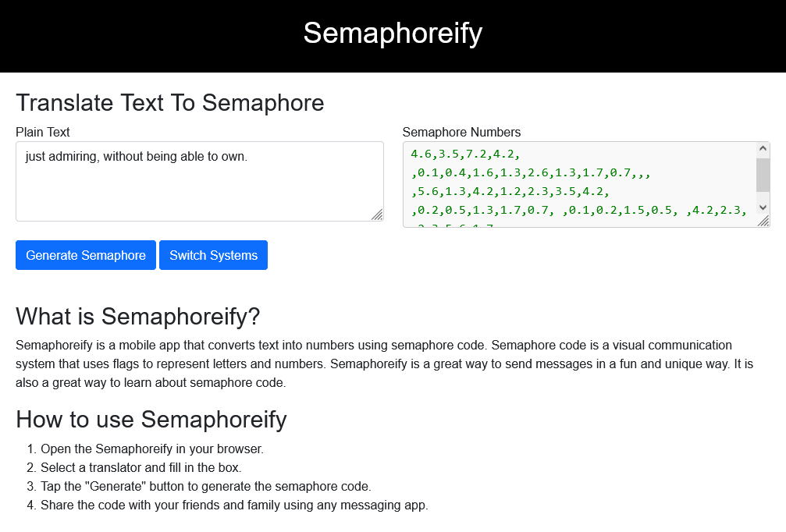Click the Semaphore Numbers field label
786x532 pixels.
coord(461,133)
